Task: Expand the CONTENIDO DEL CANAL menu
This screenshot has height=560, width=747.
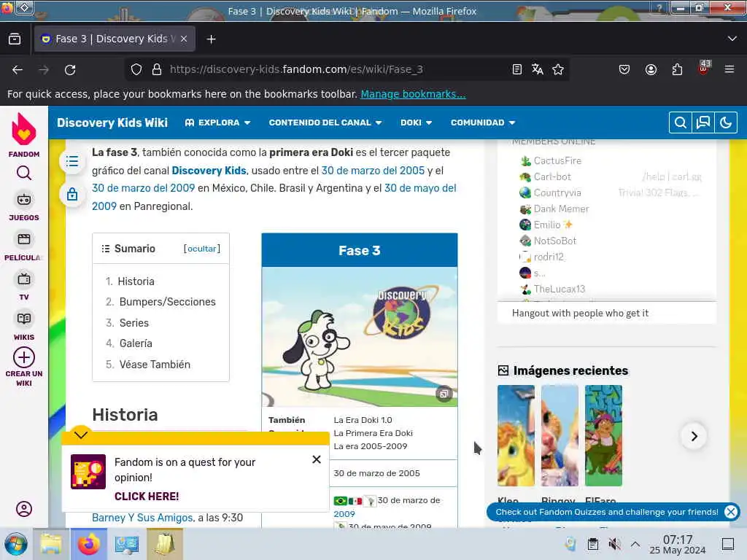Action: [325, 122]
